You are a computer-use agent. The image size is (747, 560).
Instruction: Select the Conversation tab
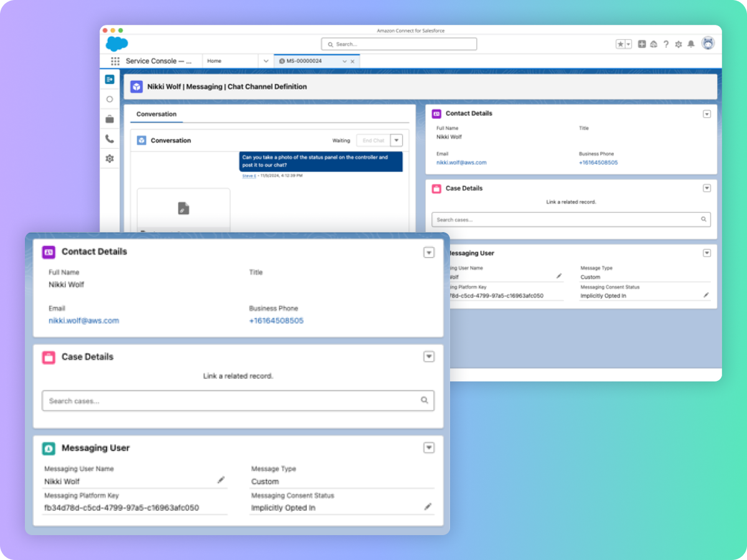tap(156, 114)
